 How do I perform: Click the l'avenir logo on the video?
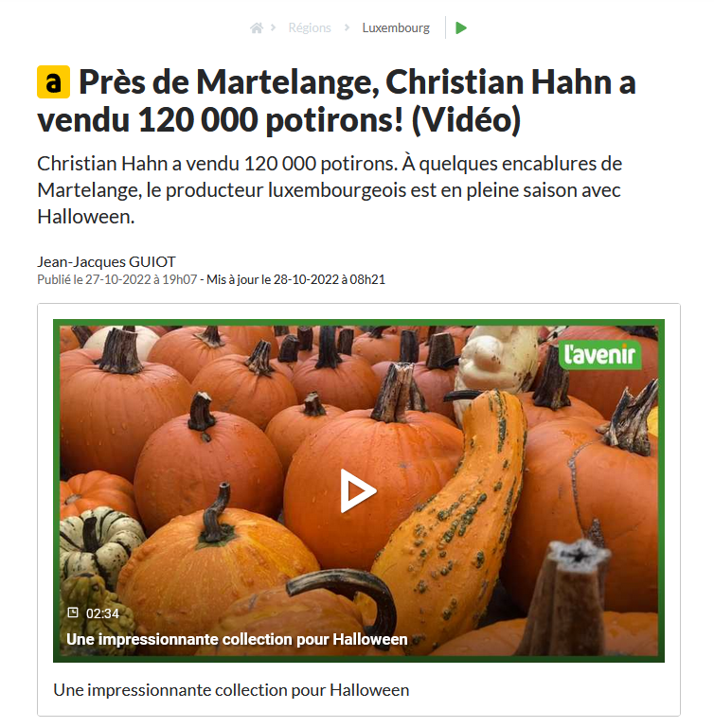[x=599, y=355]
